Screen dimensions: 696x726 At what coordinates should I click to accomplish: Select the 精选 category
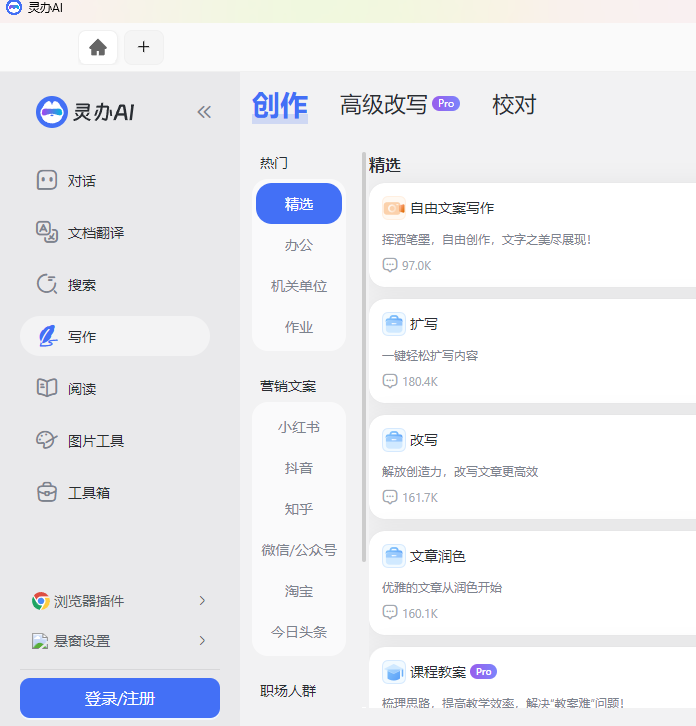point(299,204)
